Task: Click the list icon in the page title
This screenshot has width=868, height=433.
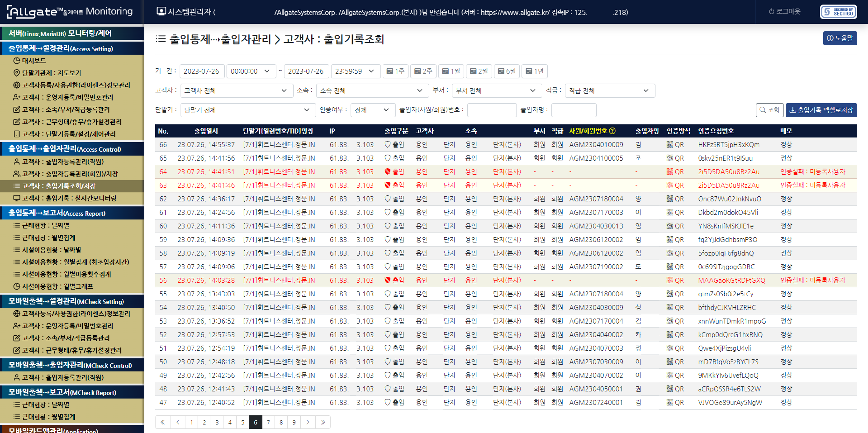Action: click(x=161, y=39)
